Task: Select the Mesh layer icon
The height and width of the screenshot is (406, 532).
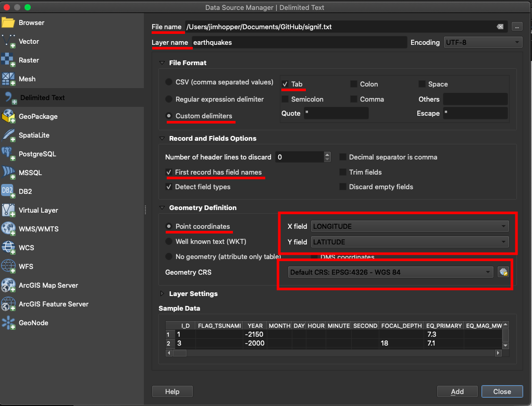Action: point(9,79)
